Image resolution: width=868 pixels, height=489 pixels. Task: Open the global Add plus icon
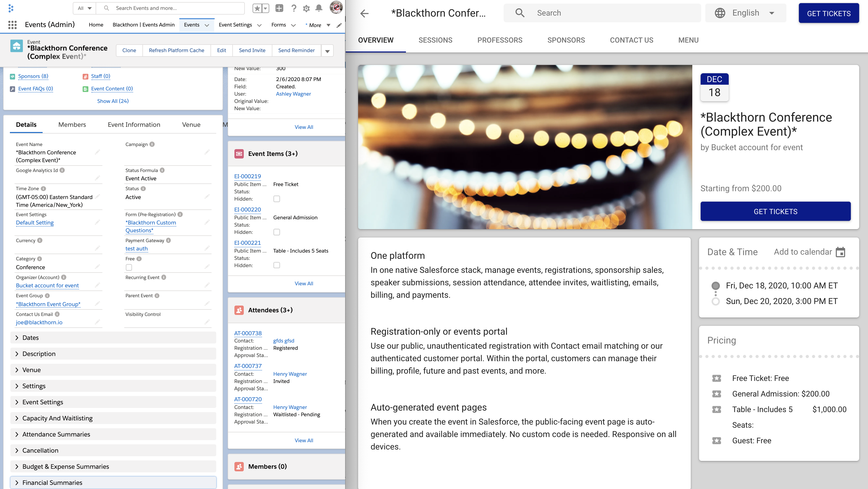tap(279, 8)
